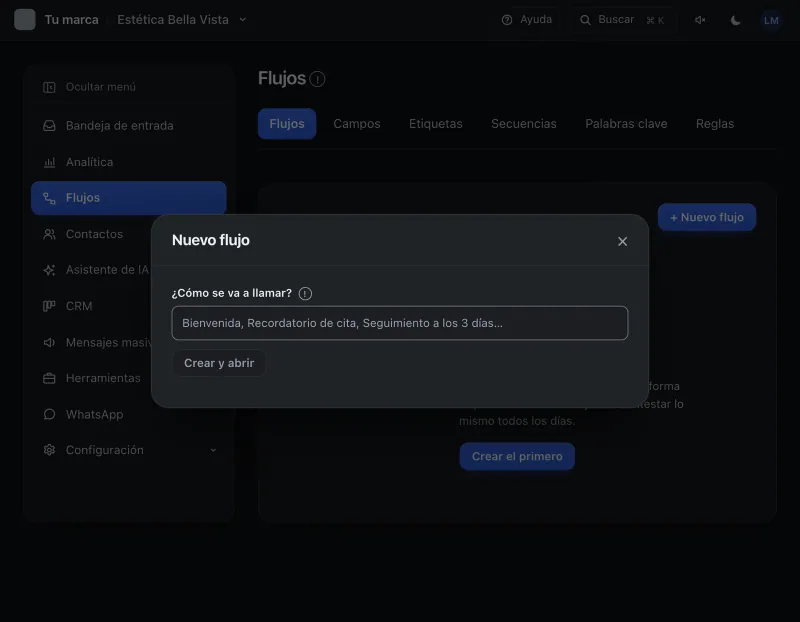Image resolution: width=800 pixels, height=622 pixels.
Task: Click the + Nuevo flujo button
Action: [707, 217]
